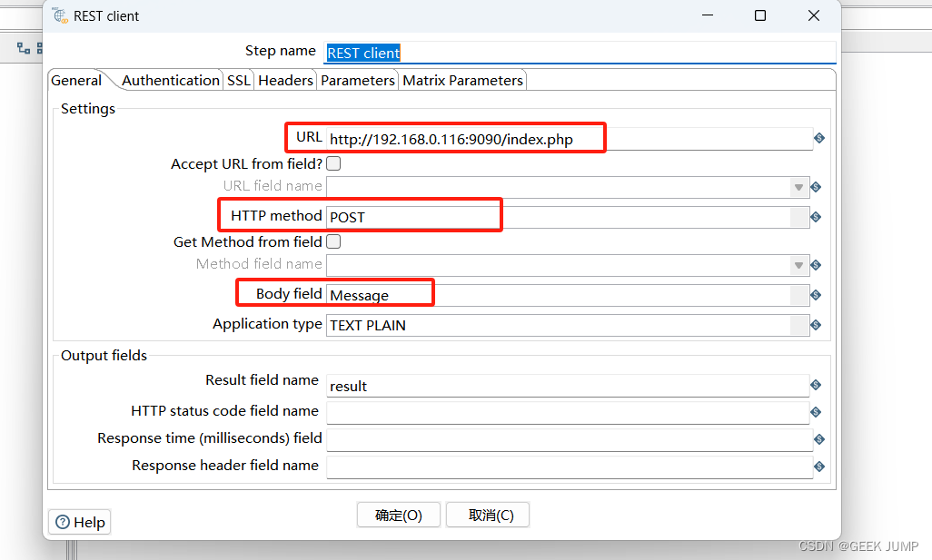Image resolution: width=932 pixels, height=560 pixels.
Task: Open the Body field dropdown
Action: [x=799, y=295]
